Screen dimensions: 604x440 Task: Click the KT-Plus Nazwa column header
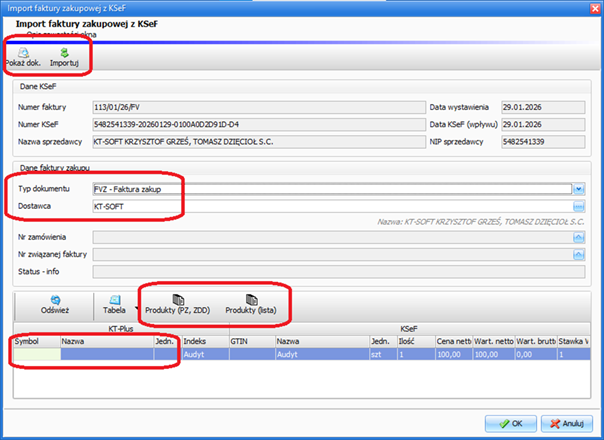[107, 341]
